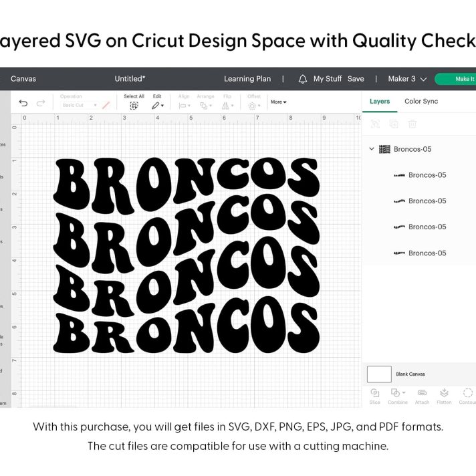Select the first Broncos-05 sublayer

point(420,175)
